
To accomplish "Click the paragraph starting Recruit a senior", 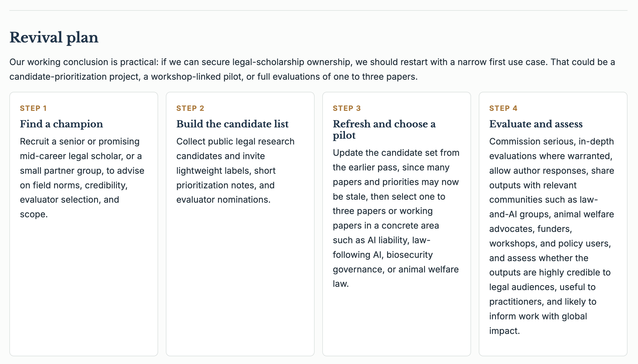I will 82,178.
